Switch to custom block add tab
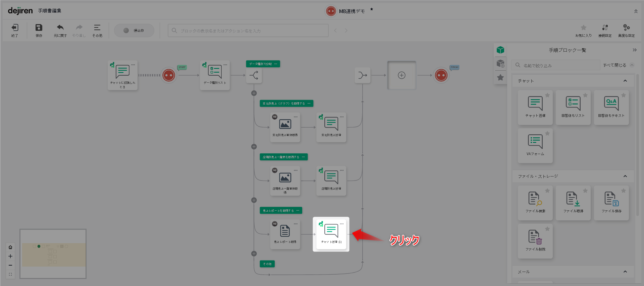The image size is (644, 286). point(500,64)
